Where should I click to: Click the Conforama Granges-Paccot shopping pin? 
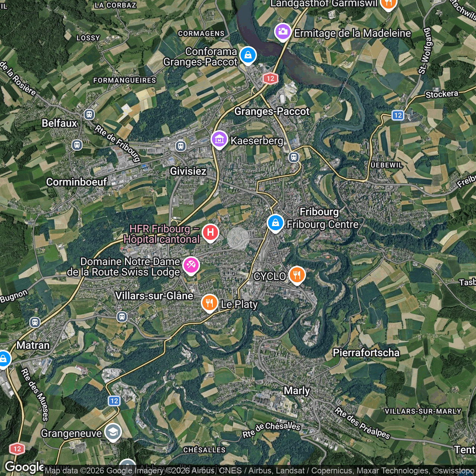248,56
